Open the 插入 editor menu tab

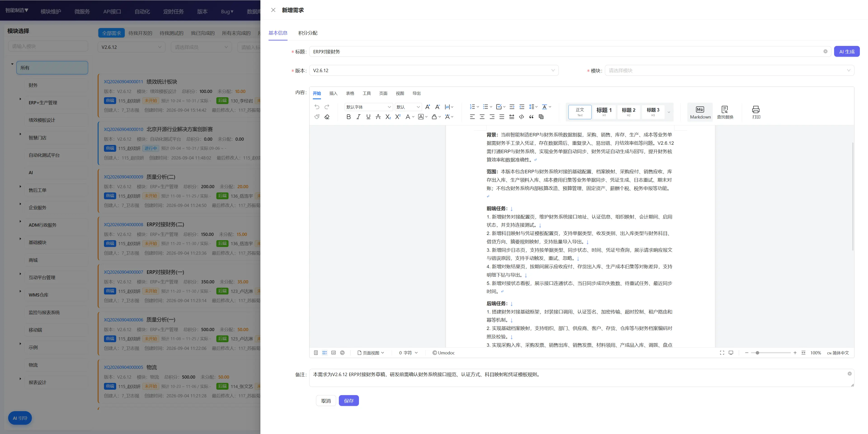[x=333, y=93]
